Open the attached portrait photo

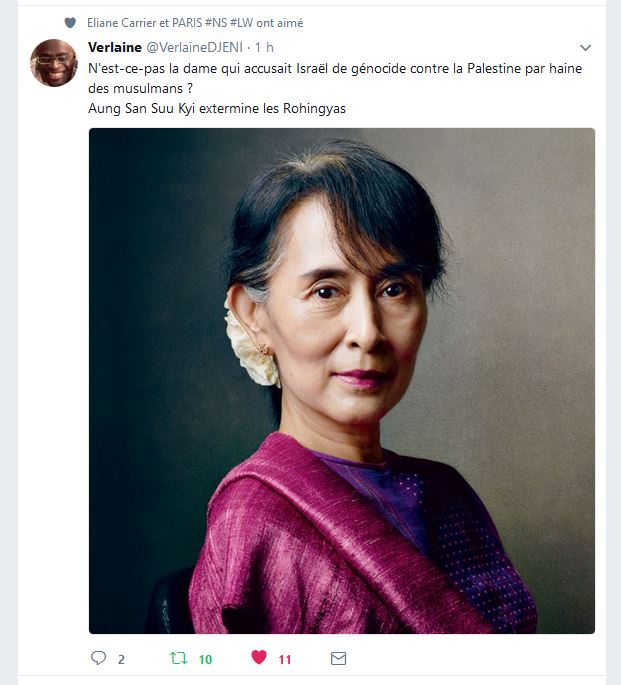point(342,381)
